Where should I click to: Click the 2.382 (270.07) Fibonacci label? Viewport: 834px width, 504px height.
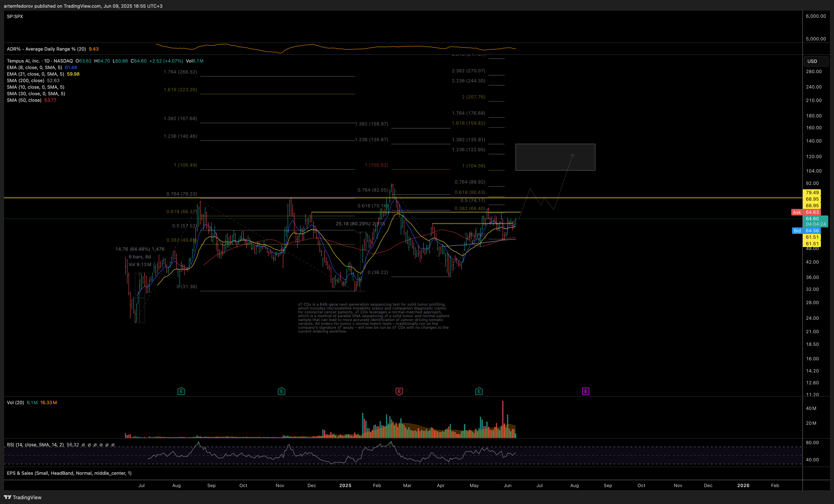tap(468, 71)
